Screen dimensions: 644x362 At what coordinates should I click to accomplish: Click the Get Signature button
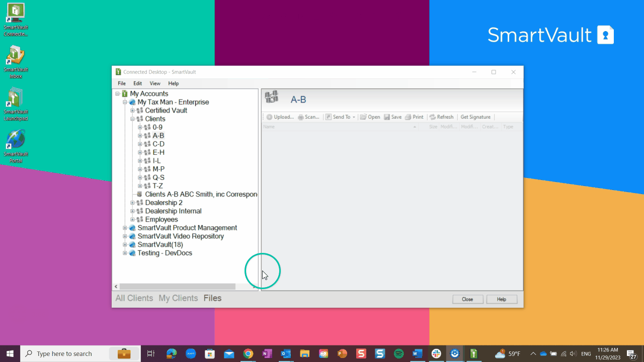tap(475, 117)
